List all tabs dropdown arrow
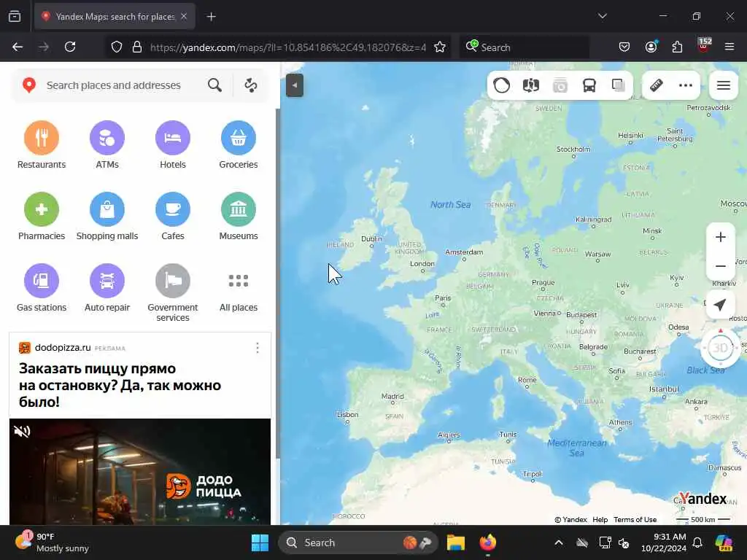Viewport: 747px width, 560px height. click(602, 16)
